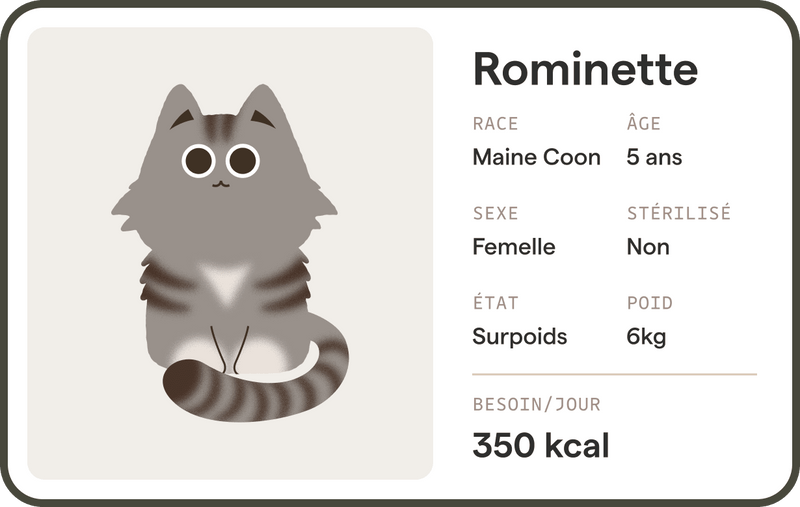The width and height of the screenshot is (800, 507).
Task: Click the SEXE field label
Action: point(495,213)
